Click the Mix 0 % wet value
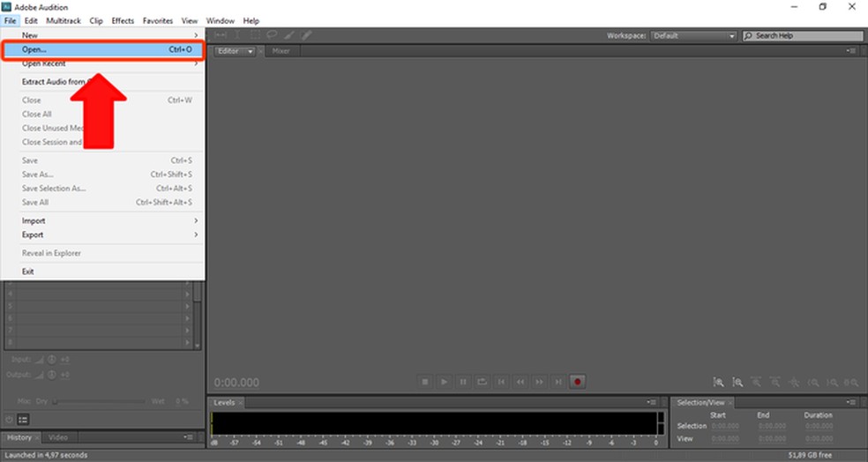Screen dimensions: 868x462 [182, 401]
